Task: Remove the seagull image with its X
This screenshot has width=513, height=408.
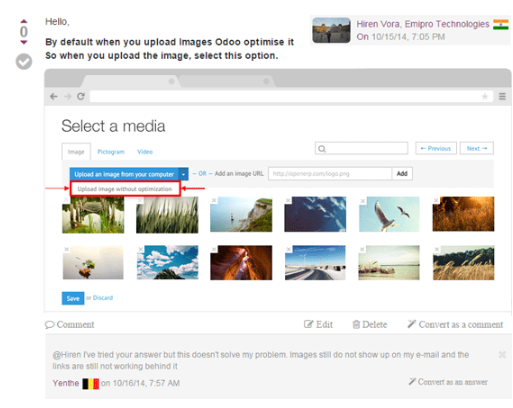Action: 362,201
